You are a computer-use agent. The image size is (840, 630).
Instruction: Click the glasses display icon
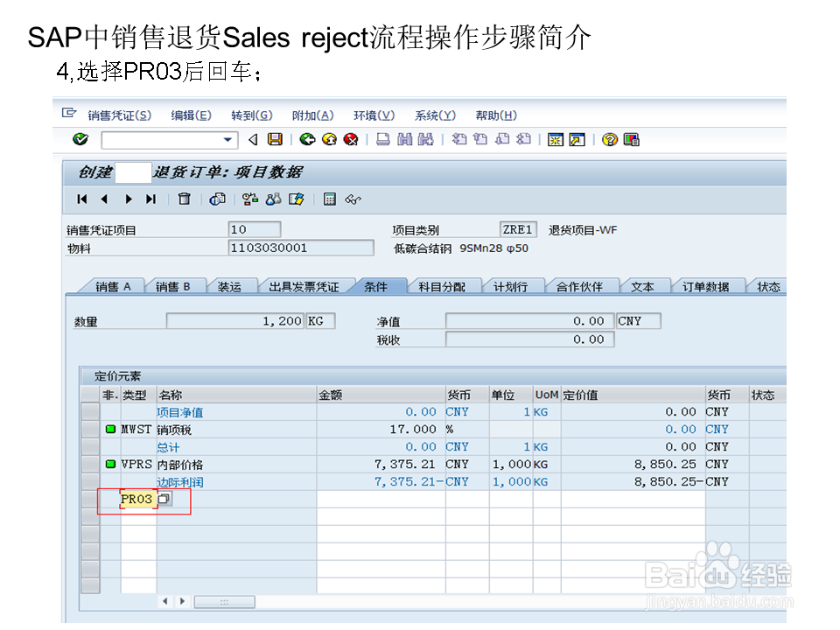coord(353,199)
